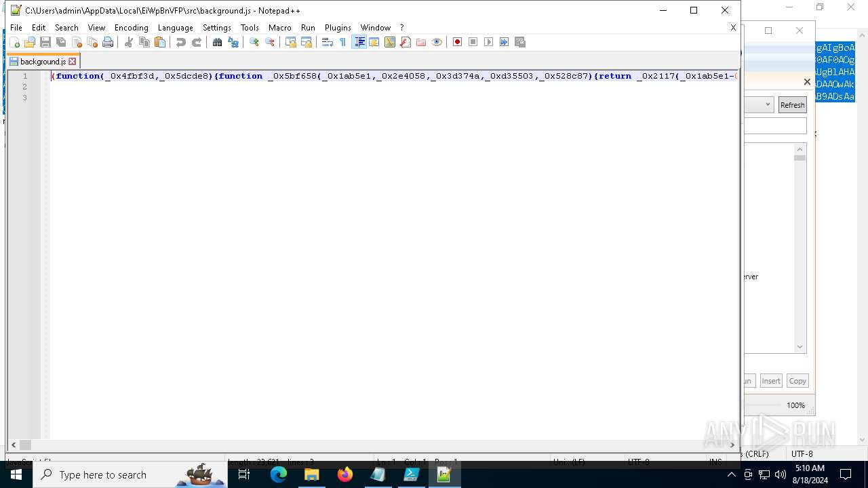Save the file with the Save icon

45,42
